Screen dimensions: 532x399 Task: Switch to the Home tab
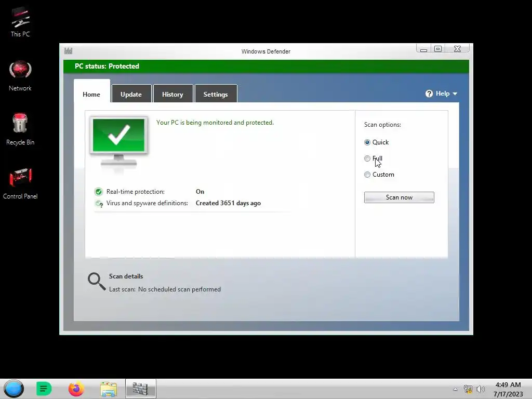[91, 94]
